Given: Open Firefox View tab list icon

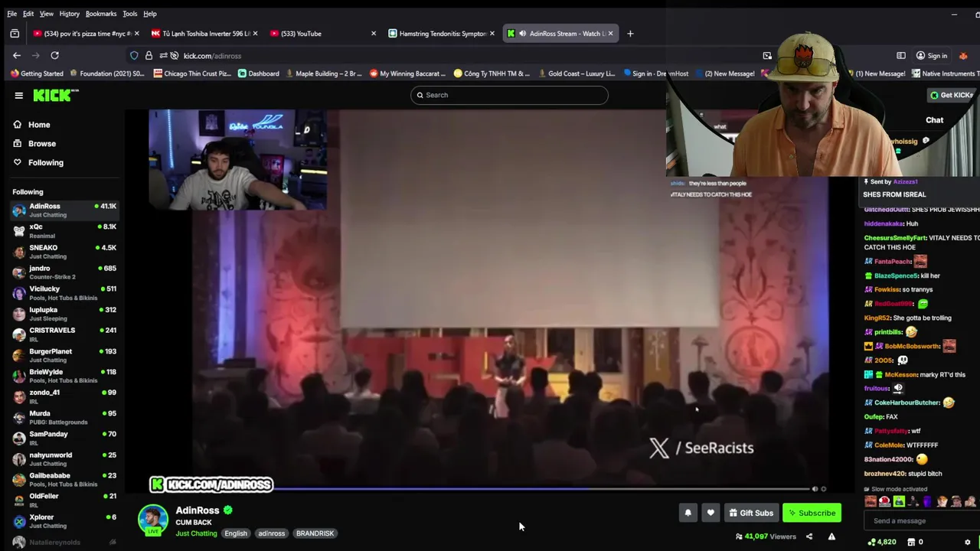Looking at the screenshot, I should tap(15, 34).
